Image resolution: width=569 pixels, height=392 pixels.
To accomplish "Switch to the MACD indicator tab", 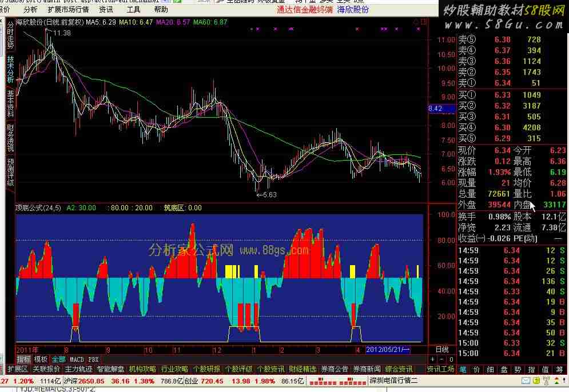I will [x=77, y=359].
